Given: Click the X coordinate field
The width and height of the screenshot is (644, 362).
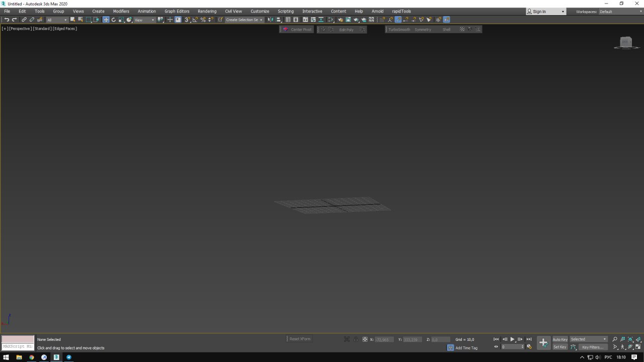Looking at the screenshot, I should pos(384,339).
